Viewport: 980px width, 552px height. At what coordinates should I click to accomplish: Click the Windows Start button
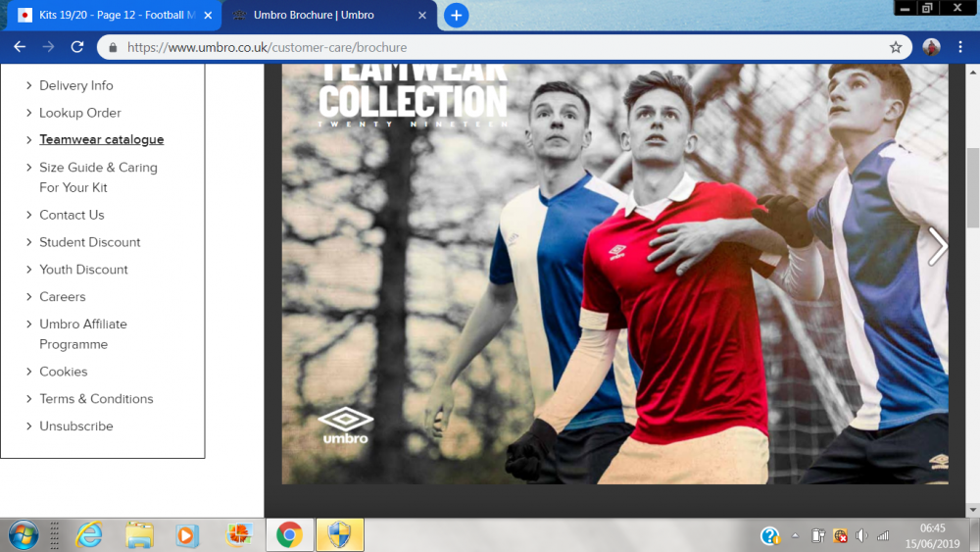coord(23,534)
